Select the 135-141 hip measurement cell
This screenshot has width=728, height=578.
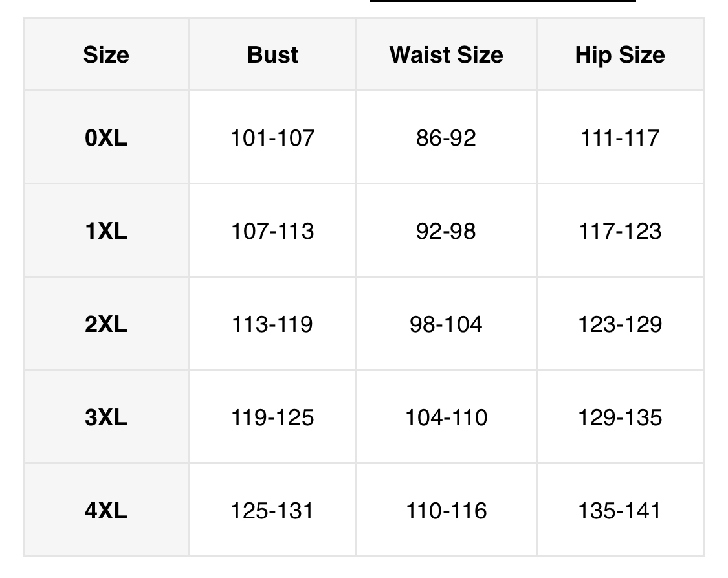(619, 511)
